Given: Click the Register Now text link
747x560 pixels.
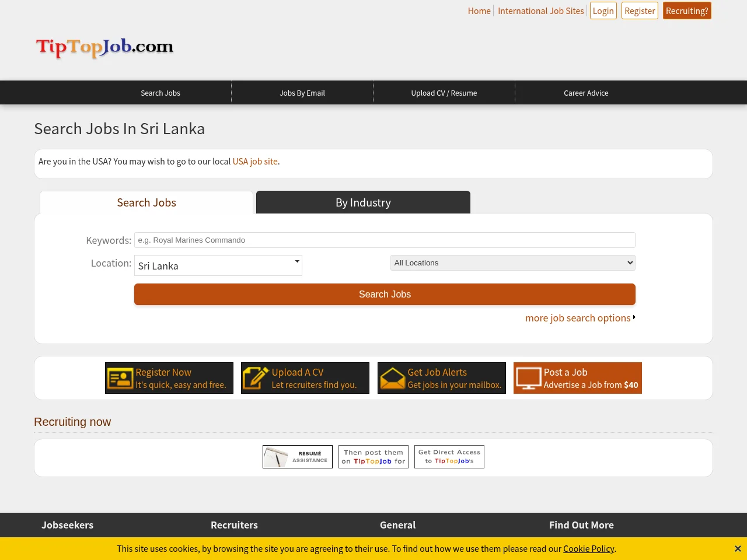Looking at the screenshot, I should pyautogui.click(x=163, y=372).
